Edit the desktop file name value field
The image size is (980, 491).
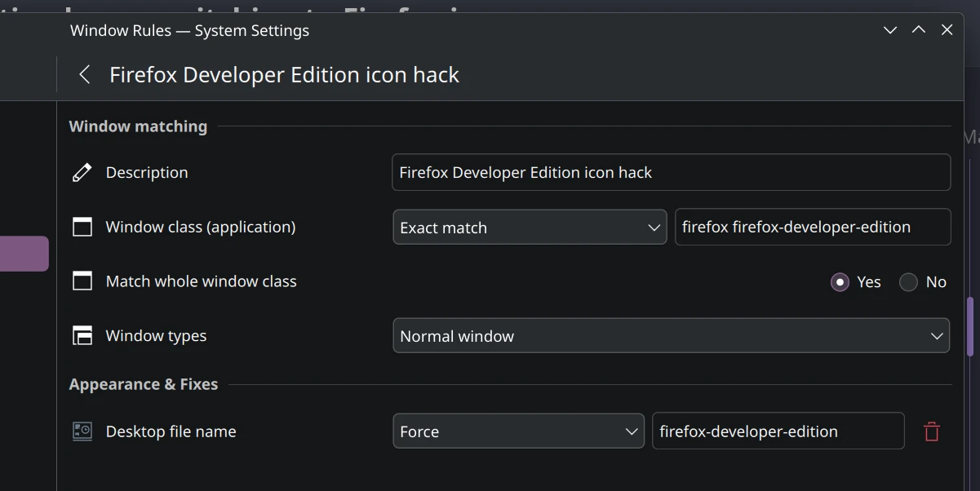pos(778,431)
